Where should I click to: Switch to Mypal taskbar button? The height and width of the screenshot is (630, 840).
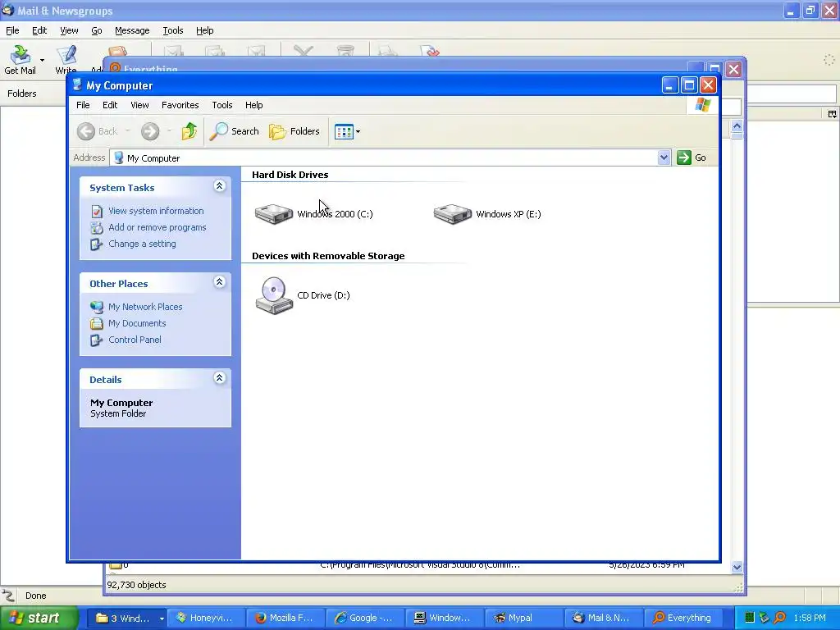[523, 618]
